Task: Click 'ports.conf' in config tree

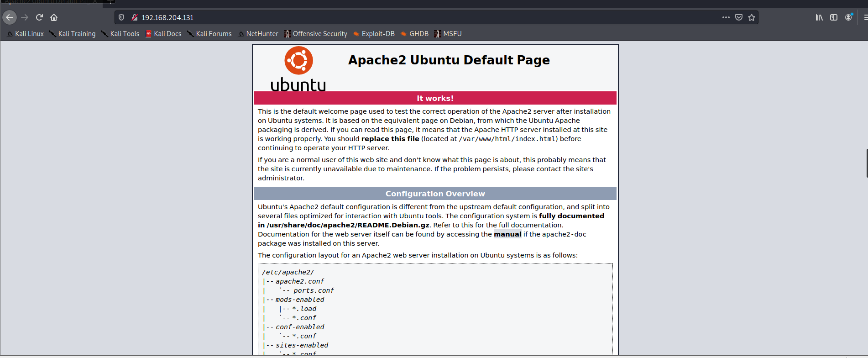Action: 314,290
